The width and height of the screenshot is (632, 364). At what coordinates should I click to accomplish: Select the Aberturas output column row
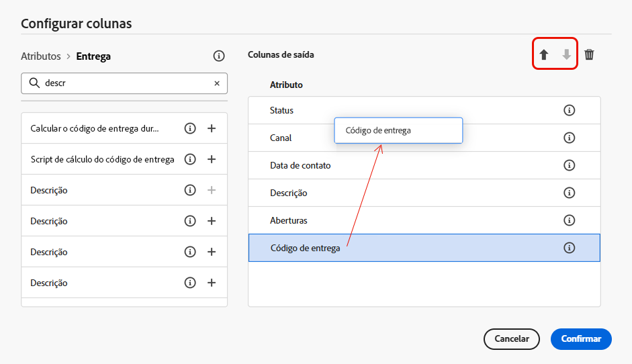click(x=403, y=220)
